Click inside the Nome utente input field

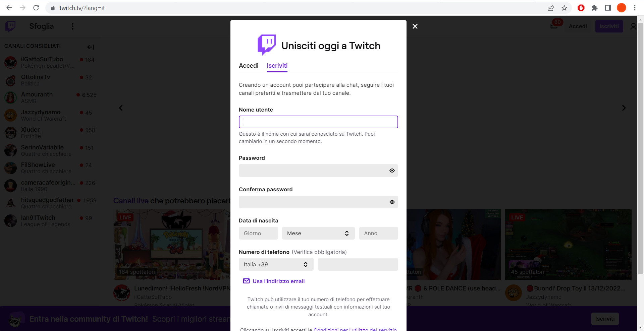pos(318,122)
